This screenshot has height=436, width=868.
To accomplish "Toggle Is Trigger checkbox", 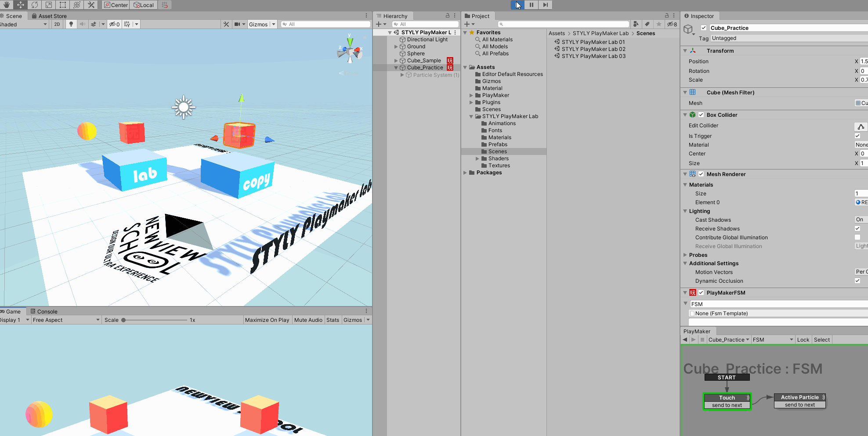I will [857, 136].
